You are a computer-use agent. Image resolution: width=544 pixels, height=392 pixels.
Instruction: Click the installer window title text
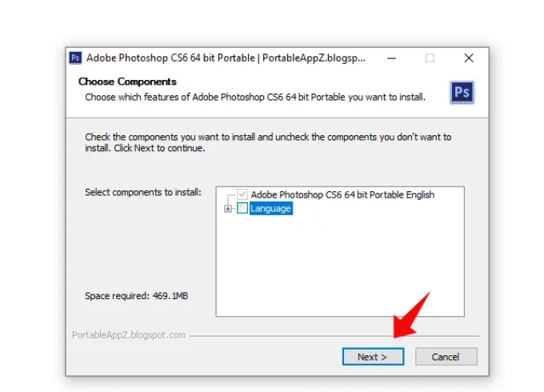tap(226, 58)
